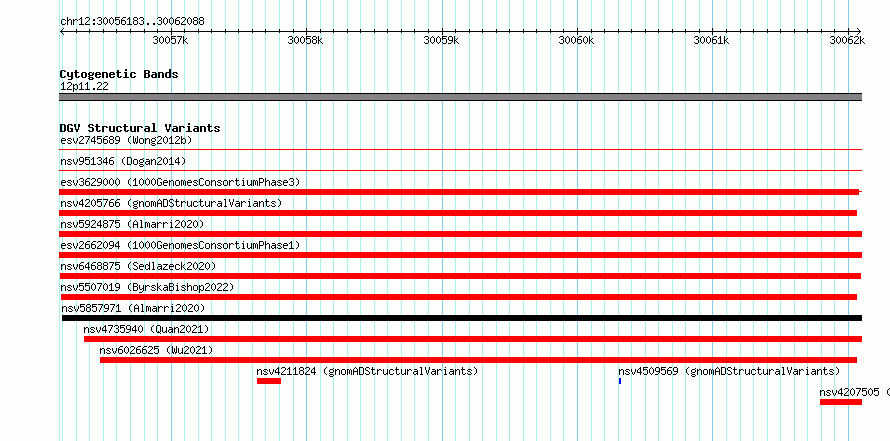
Task: Click the 30057k ruler tick label
Action: pyautogui.click(x=171, y=40)
